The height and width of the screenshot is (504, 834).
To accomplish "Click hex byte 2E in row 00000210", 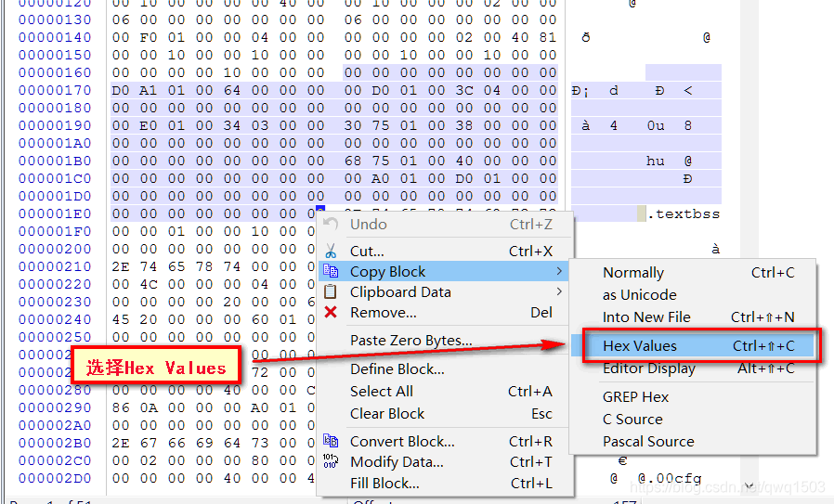I will 121,266.
